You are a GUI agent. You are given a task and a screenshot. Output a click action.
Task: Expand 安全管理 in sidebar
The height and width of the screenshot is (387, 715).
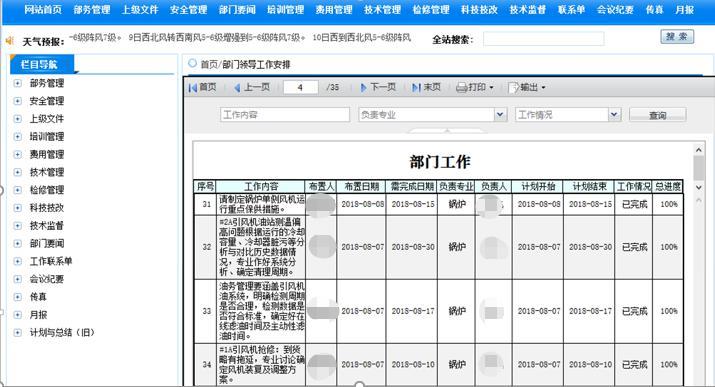pyautogui.click(x=17, y=101)
